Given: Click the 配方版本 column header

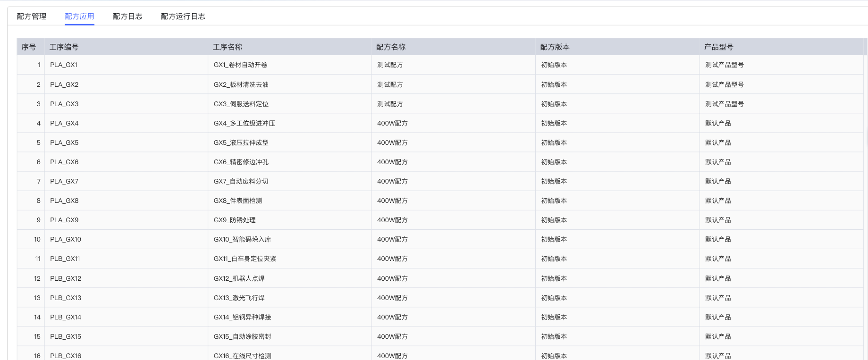Looking at the screenshot, I should click(x=555, y=47).
